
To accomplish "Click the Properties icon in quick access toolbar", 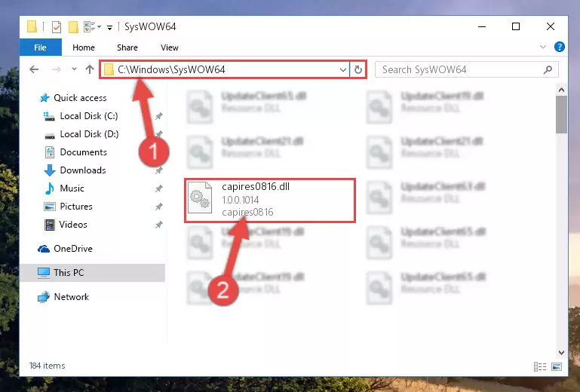I will 57,27.
